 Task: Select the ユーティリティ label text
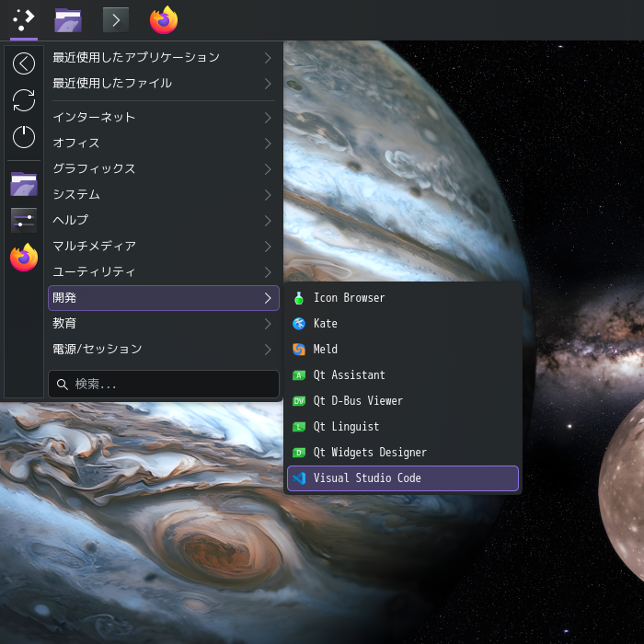(94, 272)
